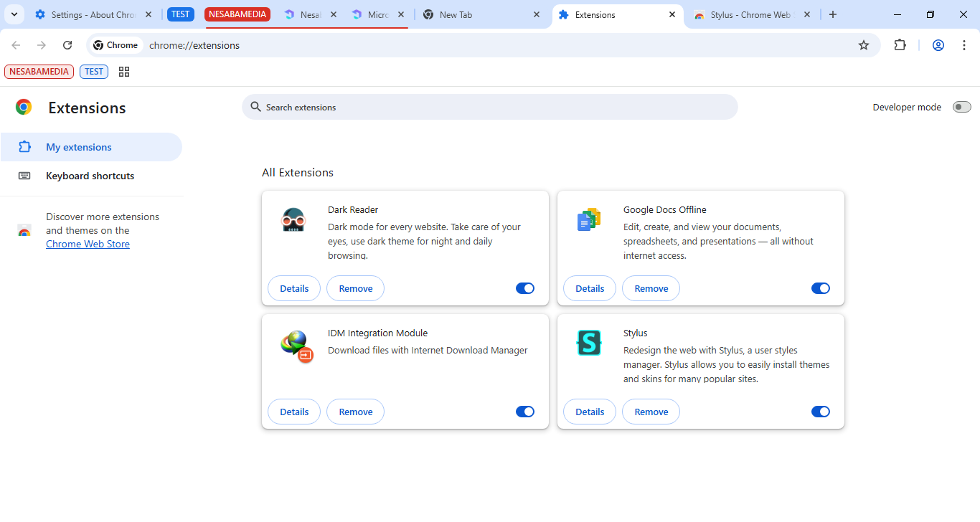Select Keyboard shortcuts in the sidebar

[90, 176]
